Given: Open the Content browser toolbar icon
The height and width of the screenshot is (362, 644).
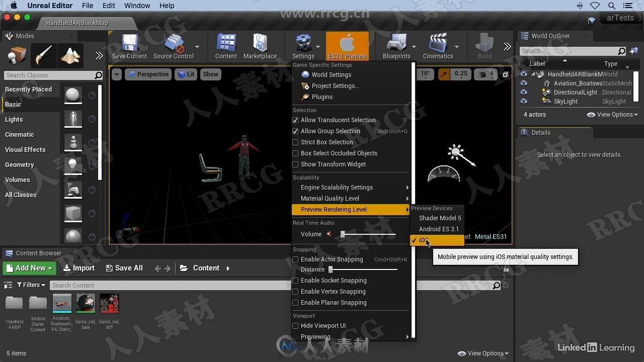Looking at the screenshot, I should [226, 43].
